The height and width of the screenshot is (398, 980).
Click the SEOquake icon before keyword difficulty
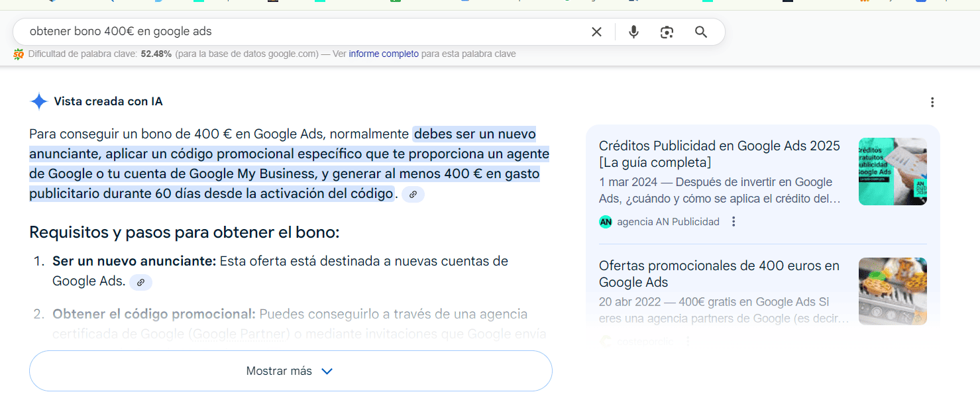(x=19, y=54)
